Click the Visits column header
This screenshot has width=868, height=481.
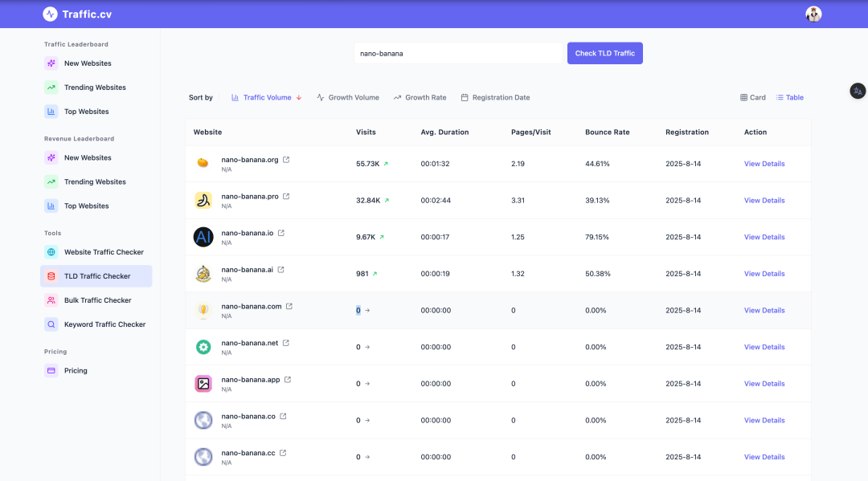[x=366, y=132]
